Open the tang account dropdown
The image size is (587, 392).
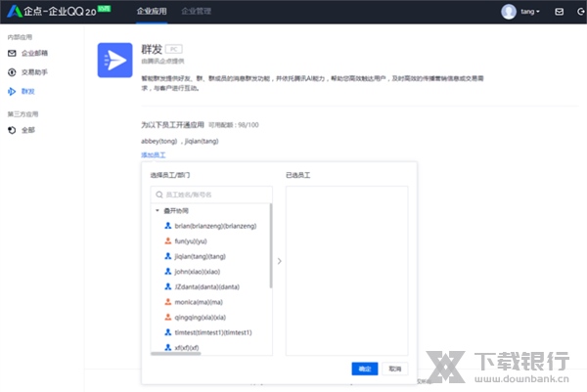[530, 12]
